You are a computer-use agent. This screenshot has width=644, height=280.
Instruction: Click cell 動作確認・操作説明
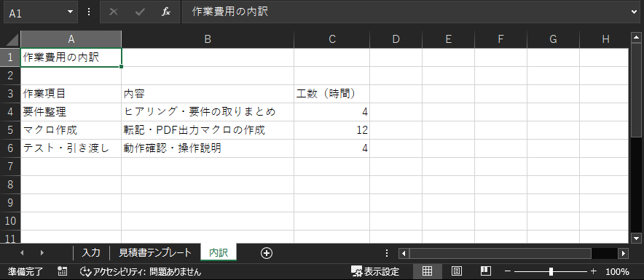click(208, 148)
